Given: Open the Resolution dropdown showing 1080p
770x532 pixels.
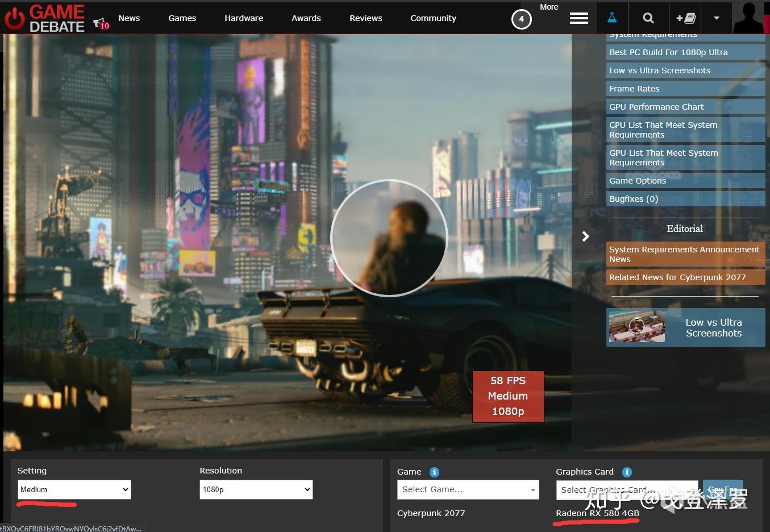Looking at the screenshot, I should coord(256,489).
